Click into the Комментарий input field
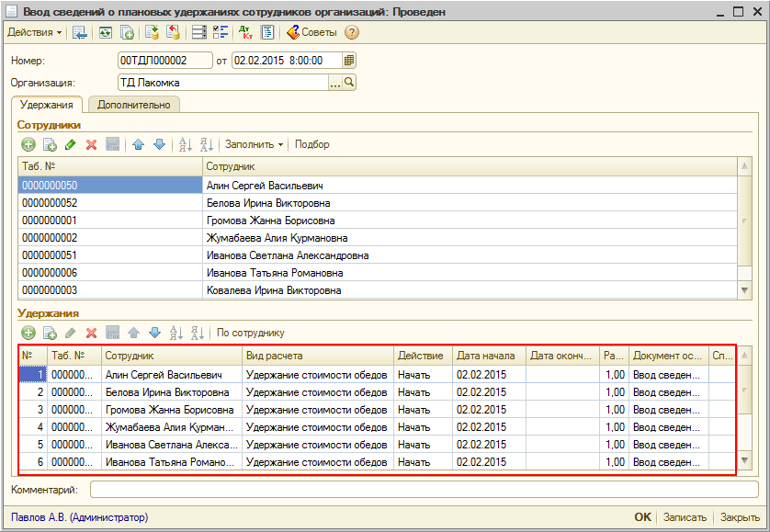Image resolution: width=770 pixels, height=532 pixels. coord(423,490)
